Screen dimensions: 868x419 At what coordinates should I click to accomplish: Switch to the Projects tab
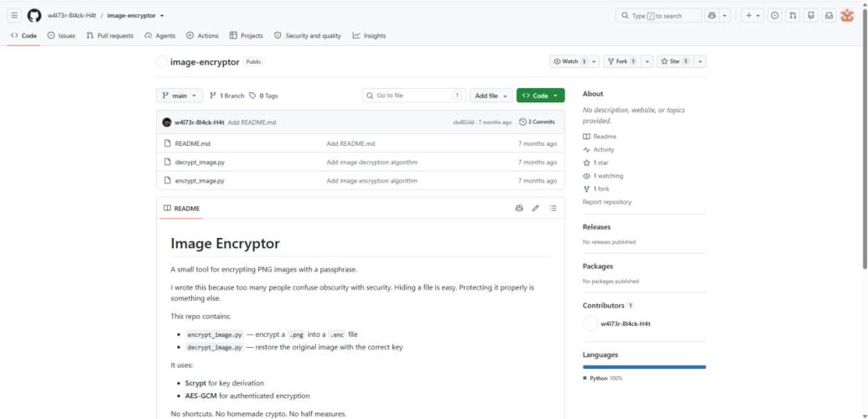point(247,35)
